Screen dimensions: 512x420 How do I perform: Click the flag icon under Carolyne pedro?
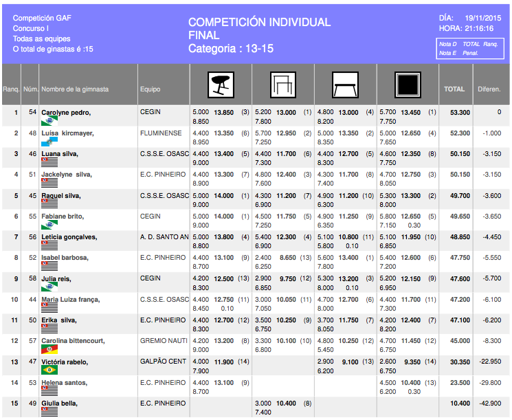coord(49,121)
